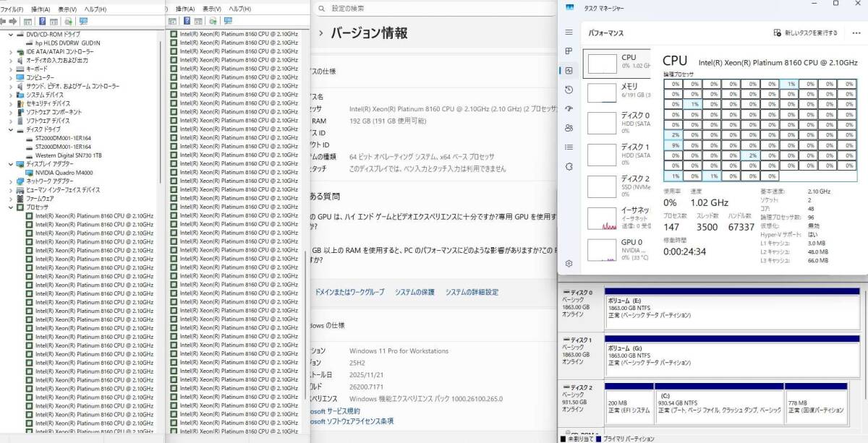
Task: Expand IDE ATA/ATAPI コントローラー node
Action: [10, 51]
